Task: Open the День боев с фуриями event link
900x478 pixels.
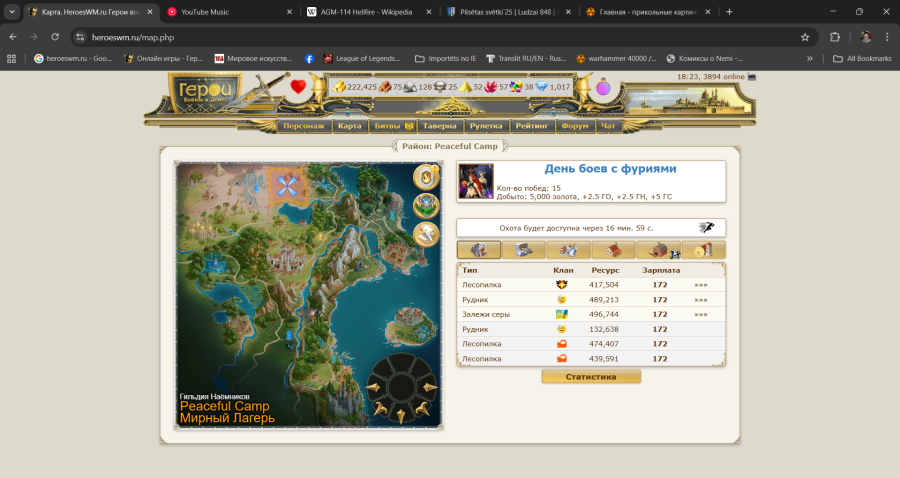Action: 610,169
